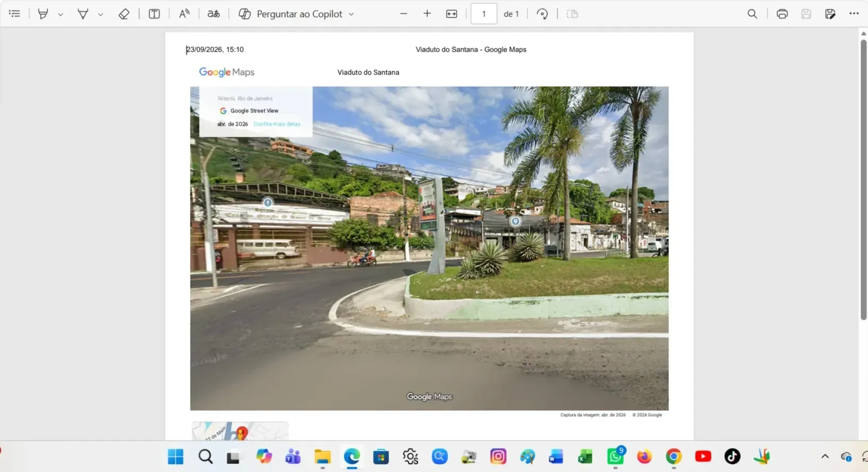Click Confira mais datas link
The width and height of the screenshot is (868, 472).
click(x=277, y=124)
